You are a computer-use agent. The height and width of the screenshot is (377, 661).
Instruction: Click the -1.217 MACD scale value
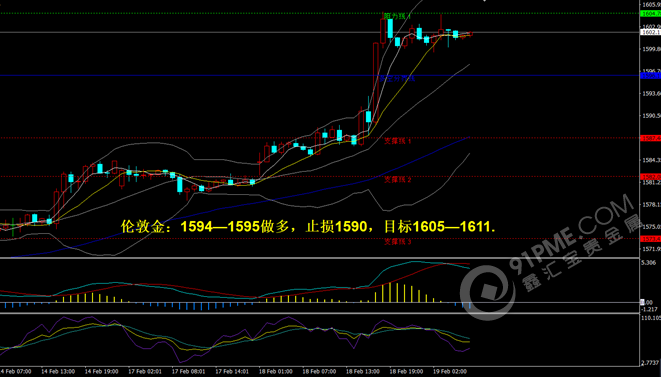(649, 309)
